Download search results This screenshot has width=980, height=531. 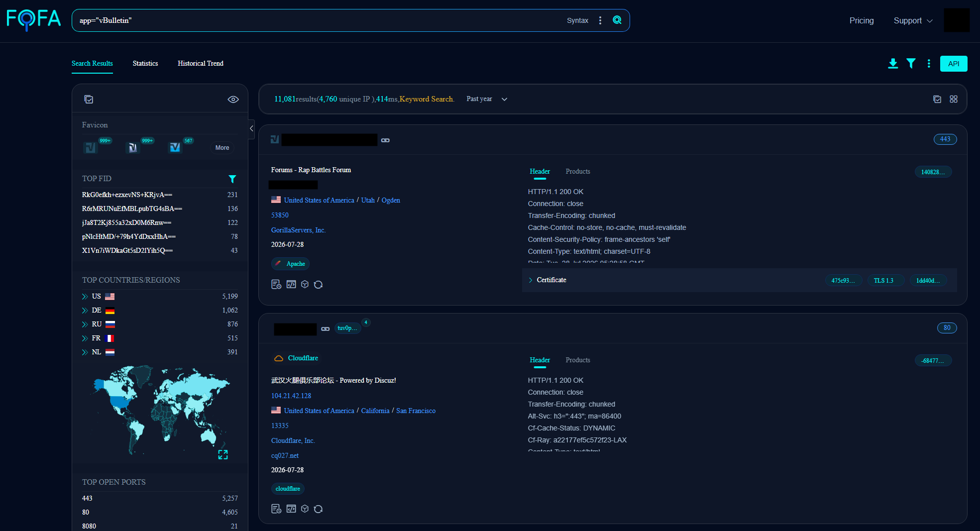tap(893, 64)
